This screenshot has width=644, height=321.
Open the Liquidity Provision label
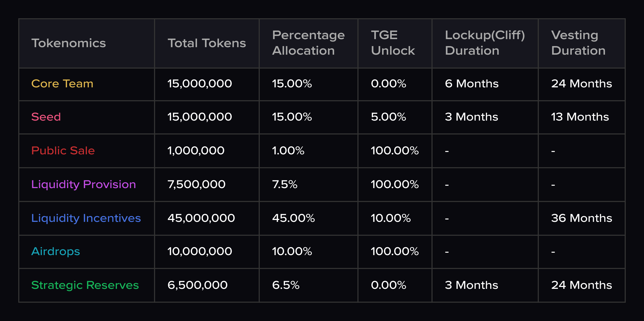point(83,184)
